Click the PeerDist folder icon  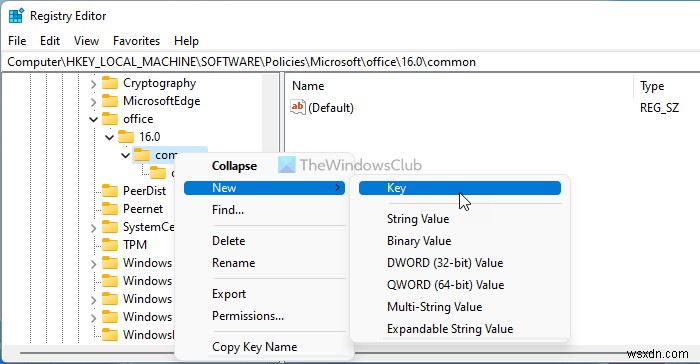pyautogui.click(x=110, y=191)
